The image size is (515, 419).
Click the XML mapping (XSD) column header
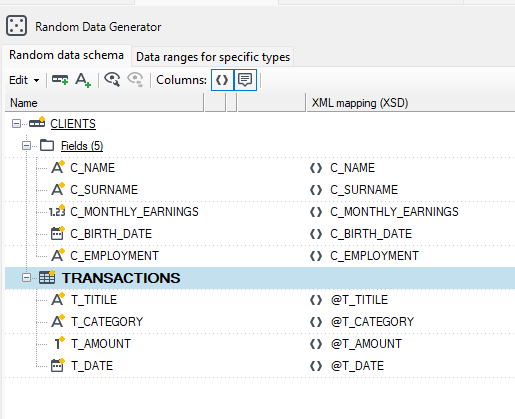[411, 103]
